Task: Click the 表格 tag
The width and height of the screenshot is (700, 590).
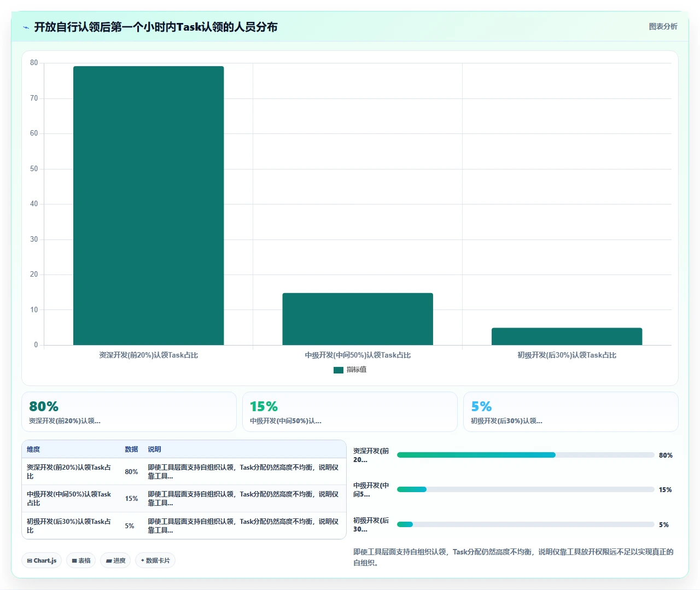Action: [x=81, y=560]
